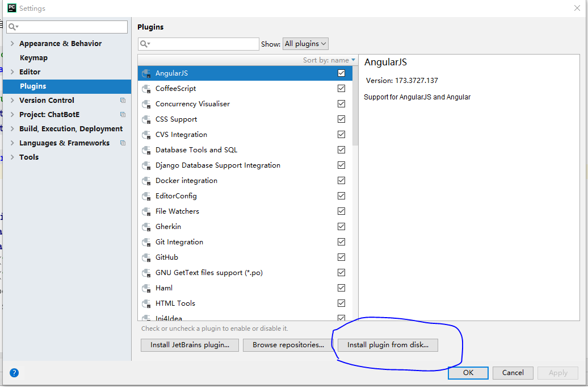Click the PyCharm logo in title bar
The image size is (588, 387).
pyautogui.click(x=12, y=8)
